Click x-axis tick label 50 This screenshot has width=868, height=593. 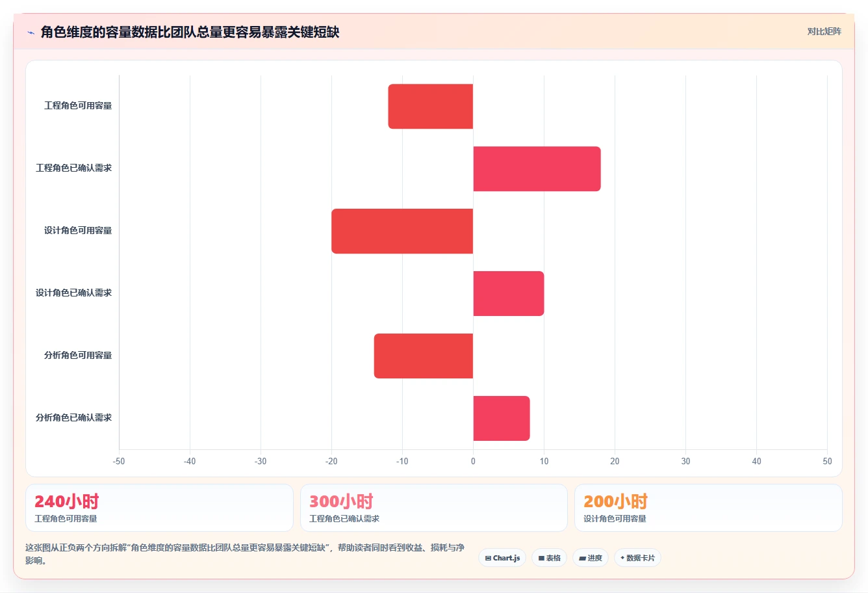coord(827,461)
